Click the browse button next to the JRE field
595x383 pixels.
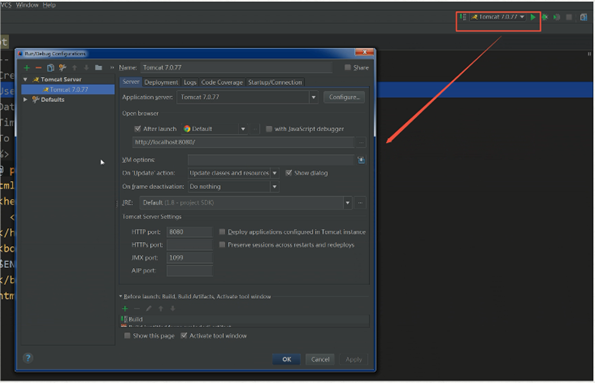tap(360, 203)
